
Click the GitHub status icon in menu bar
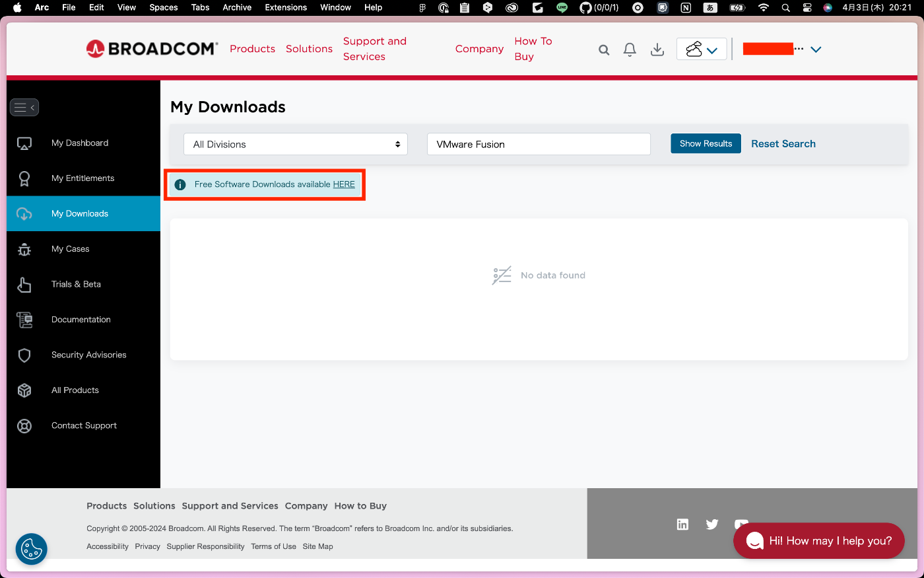(585, 7)
